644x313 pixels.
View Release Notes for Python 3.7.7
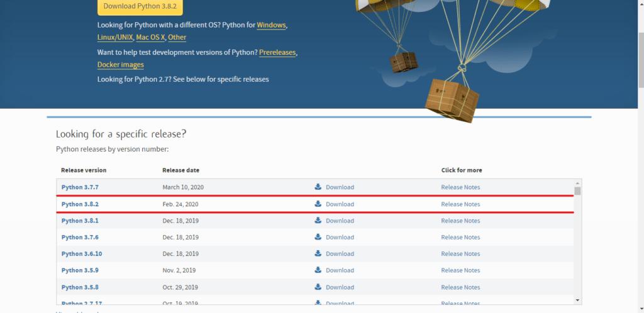coord(460,187)
